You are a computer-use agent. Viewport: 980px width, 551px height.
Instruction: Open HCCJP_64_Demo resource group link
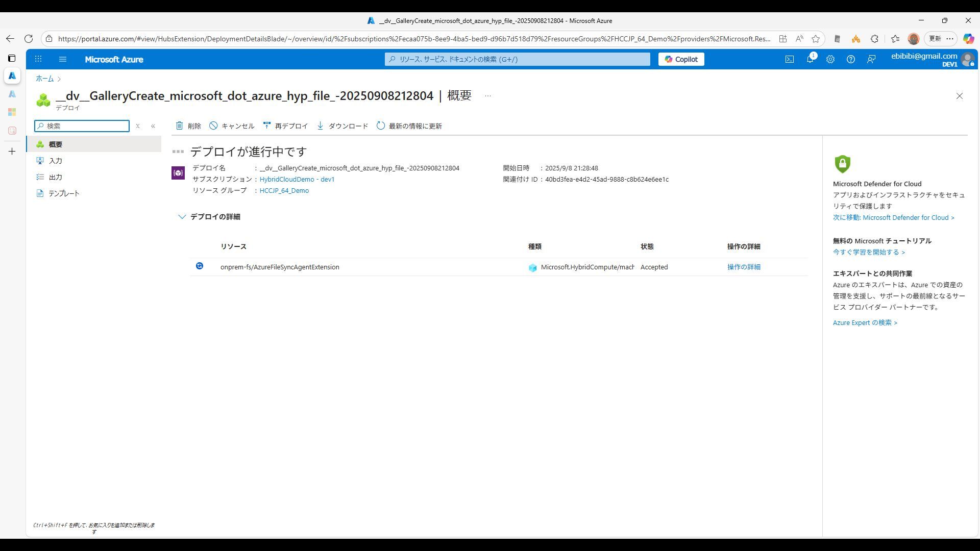pos(284,190)
